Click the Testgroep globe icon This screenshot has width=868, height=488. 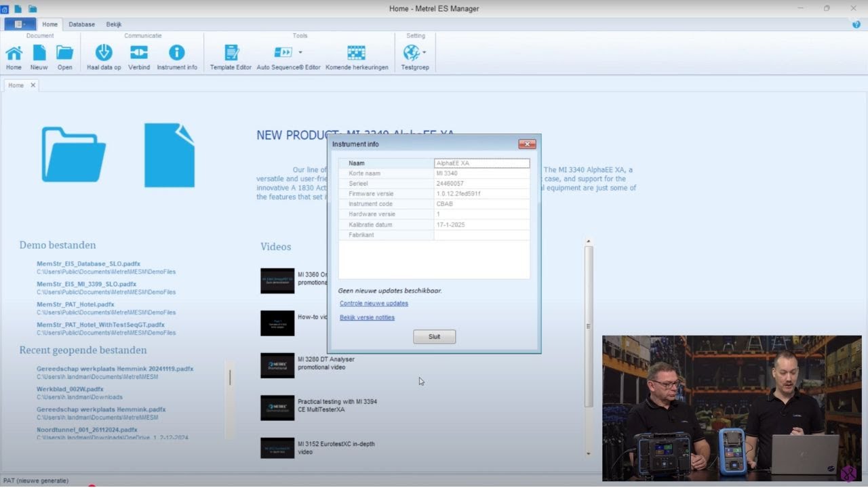[x=412, y=53]
